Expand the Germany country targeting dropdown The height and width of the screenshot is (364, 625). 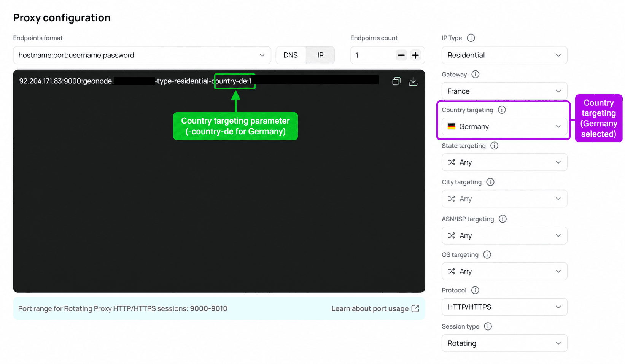504,127
